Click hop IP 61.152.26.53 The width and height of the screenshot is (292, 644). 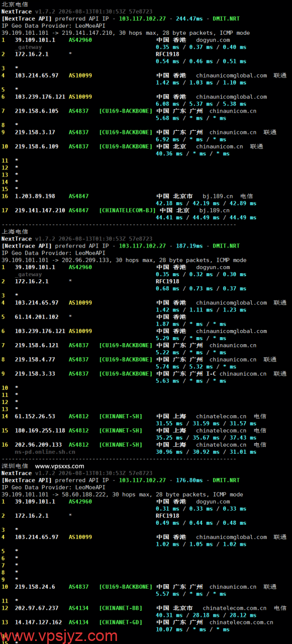[x=35, y=416]
